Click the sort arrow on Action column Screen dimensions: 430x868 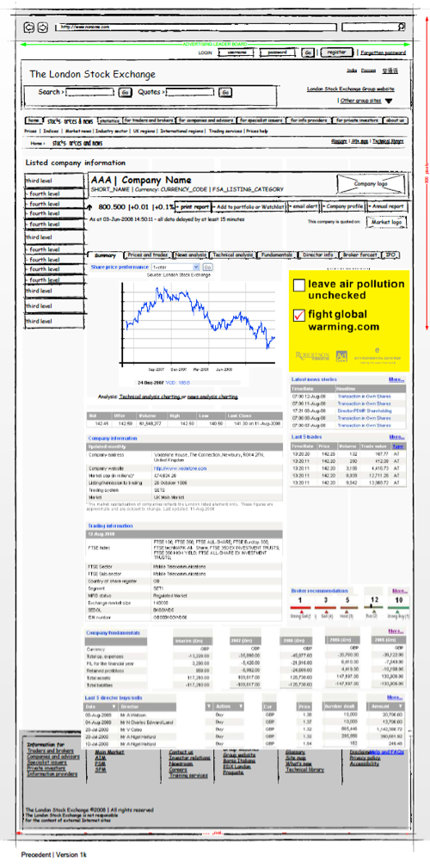242,706
